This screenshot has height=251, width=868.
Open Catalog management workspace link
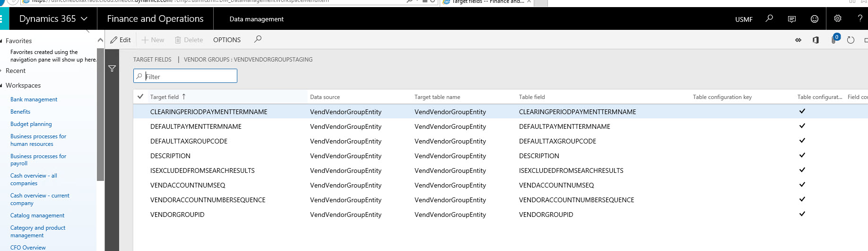tap(37, 215)
